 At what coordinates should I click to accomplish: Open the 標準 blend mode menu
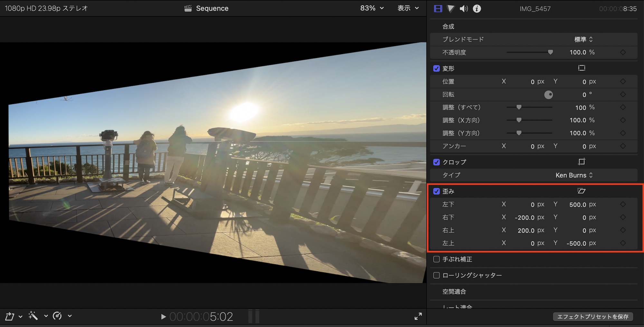(x=583, y=39)
